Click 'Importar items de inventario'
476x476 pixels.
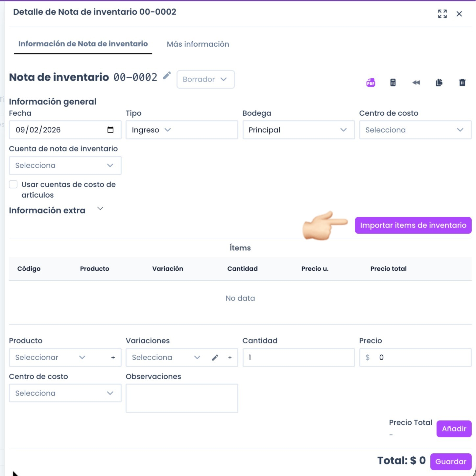pos(413,225)
